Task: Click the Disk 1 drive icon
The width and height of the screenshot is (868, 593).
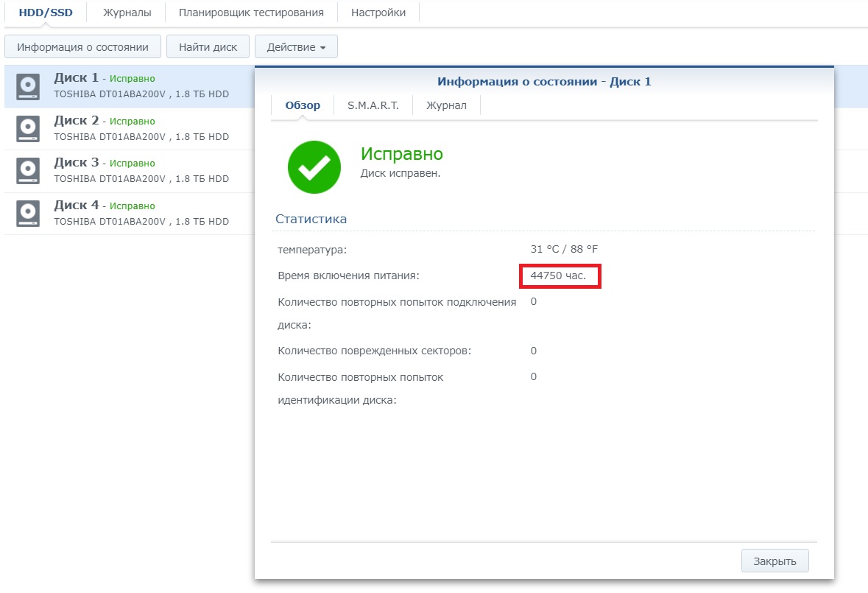Action: 28,87
